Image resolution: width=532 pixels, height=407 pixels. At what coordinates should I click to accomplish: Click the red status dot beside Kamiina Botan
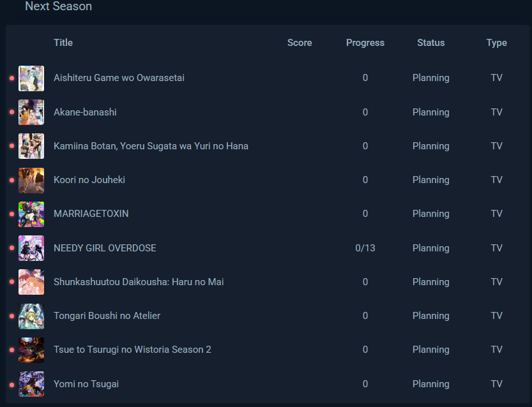[x=12, y=146]
